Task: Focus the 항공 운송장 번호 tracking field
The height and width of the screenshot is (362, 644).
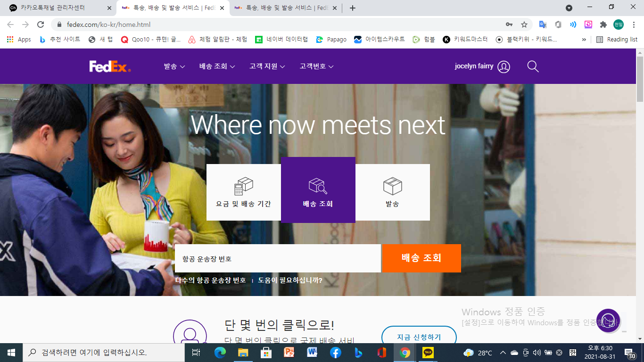Action: click(278, 258)
